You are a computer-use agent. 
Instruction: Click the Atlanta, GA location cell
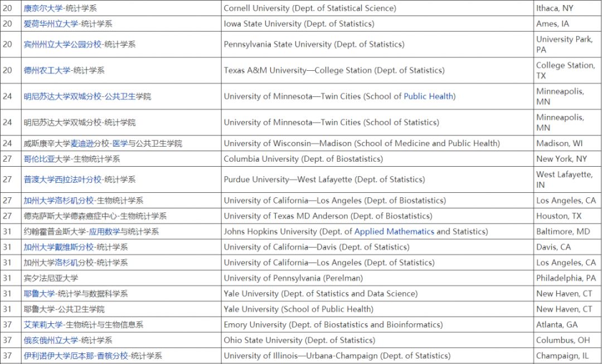567,325
